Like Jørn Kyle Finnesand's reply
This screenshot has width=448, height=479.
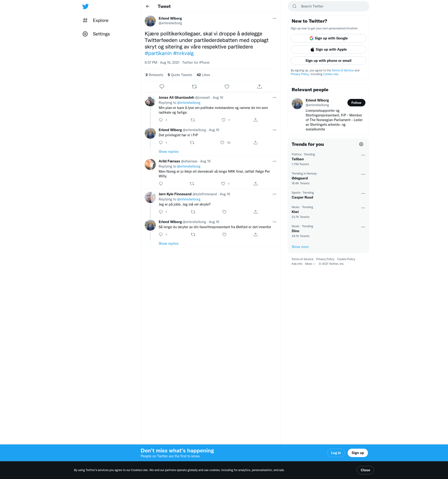[224, 212]
